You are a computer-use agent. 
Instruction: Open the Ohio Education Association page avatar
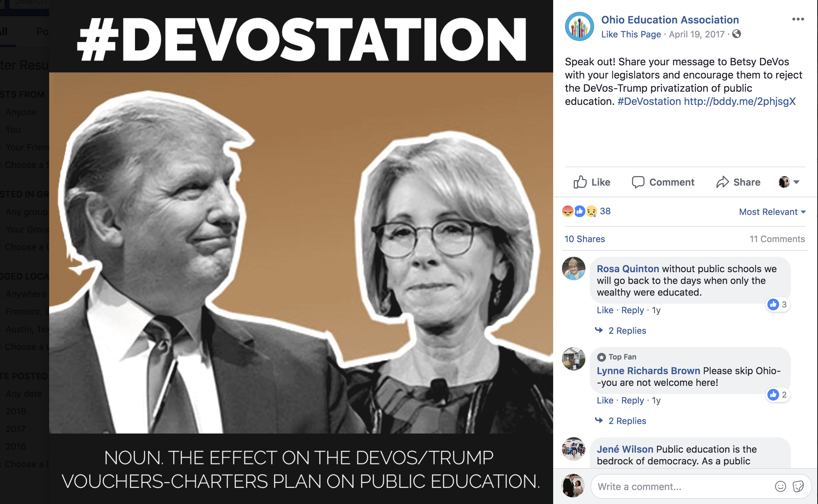click(579, 26)
